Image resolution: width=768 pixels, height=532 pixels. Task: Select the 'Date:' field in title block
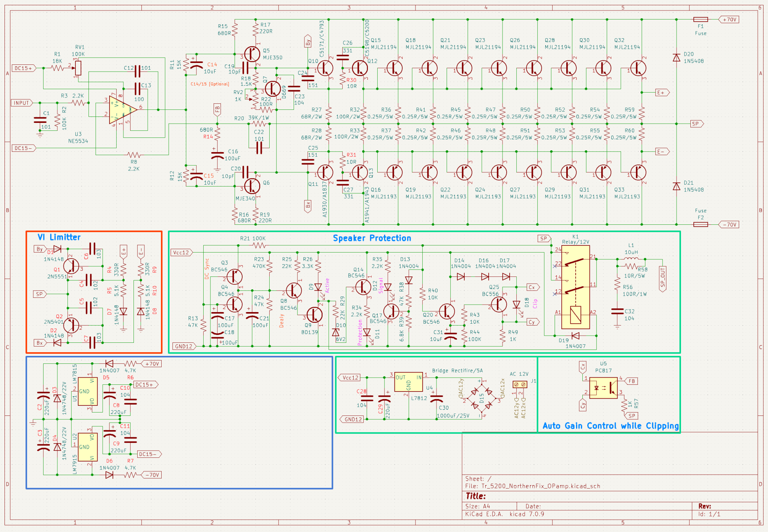[533, 506]
